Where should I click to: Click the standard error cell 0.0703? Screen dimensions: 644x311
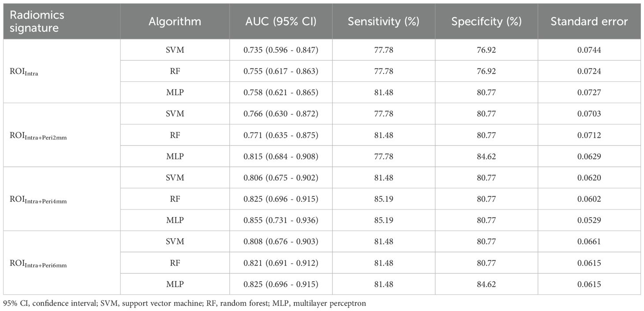click(x=589, y=114)
